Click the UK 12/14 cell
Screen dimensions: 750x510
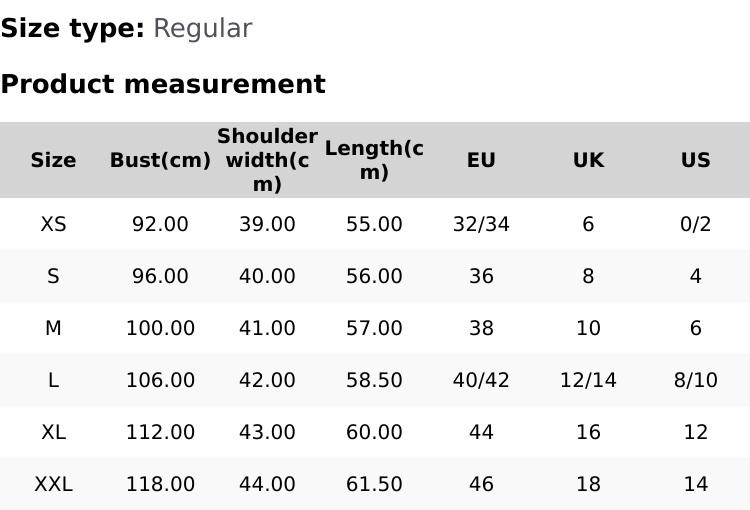[x=588, y=380]
